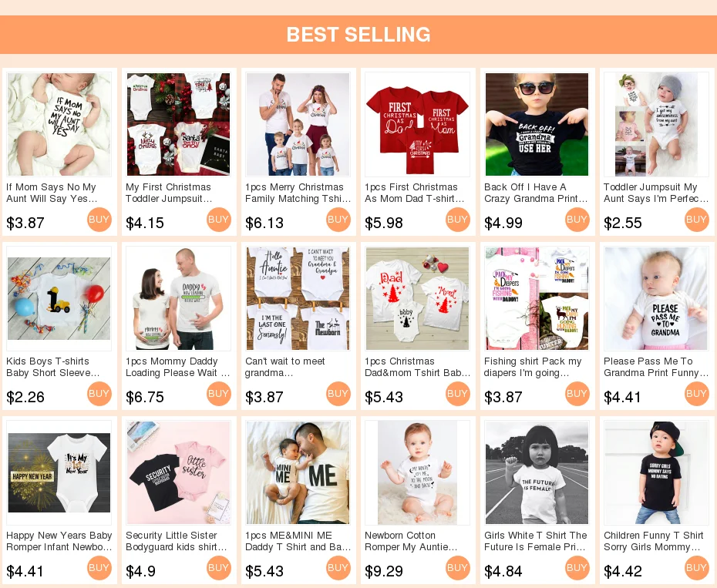Image resolution: width=717 pixels, height=588 pixels.
Task: Click BUY button for $3.87 aunt romper
Action: [x=99, y=220]
